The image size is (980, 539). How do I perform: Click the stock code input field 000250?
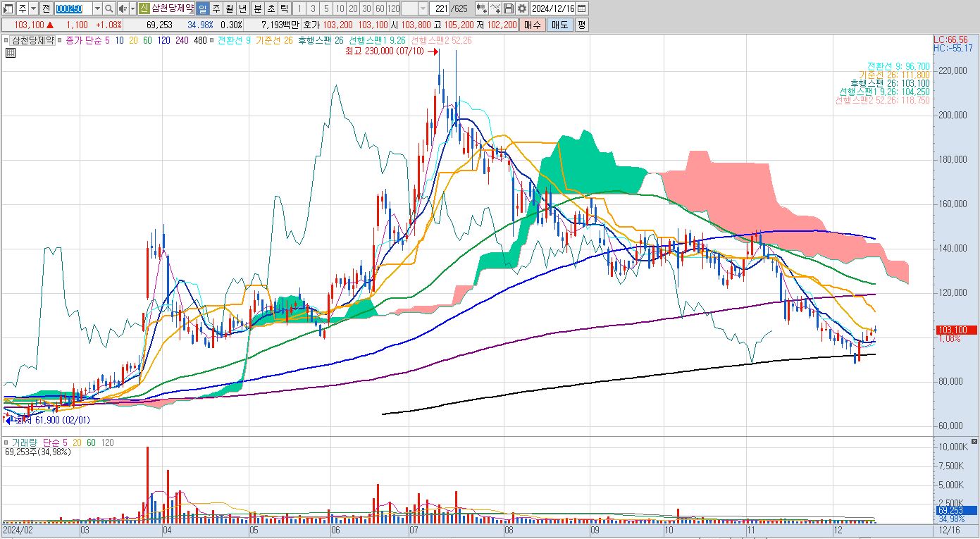click(x=73, y=8)
